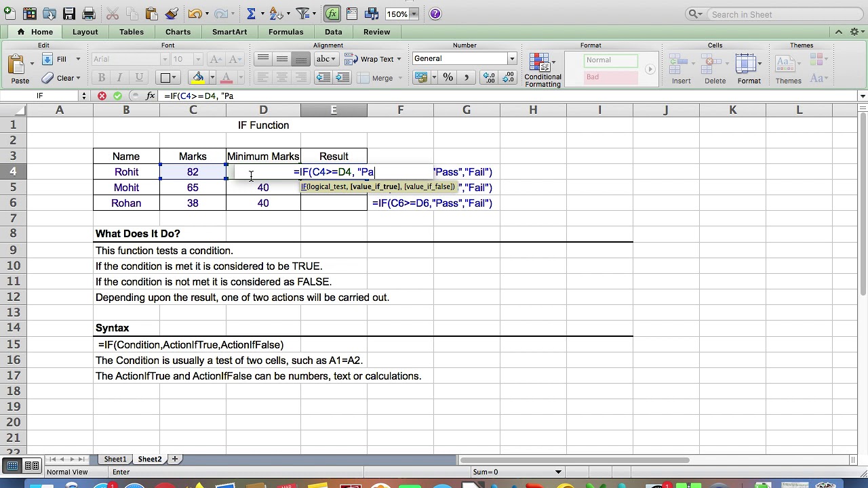Click the Filter funnel icon
Image resolution: width=868 pixels, height=488 pixels.
(x=302, y=14)
